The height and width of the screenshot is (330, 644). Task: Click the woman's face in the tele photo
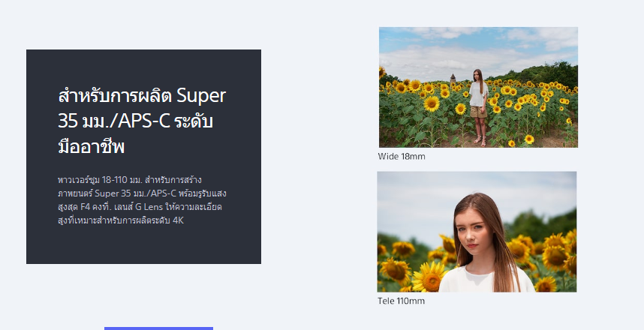[471, 237]
